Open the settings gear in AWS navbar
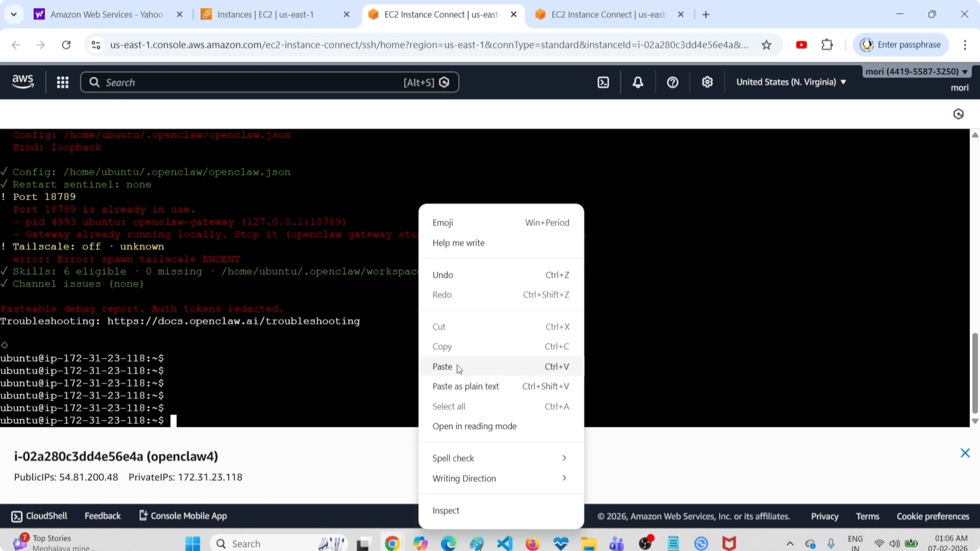980x551 pixels. click(707, 82)
